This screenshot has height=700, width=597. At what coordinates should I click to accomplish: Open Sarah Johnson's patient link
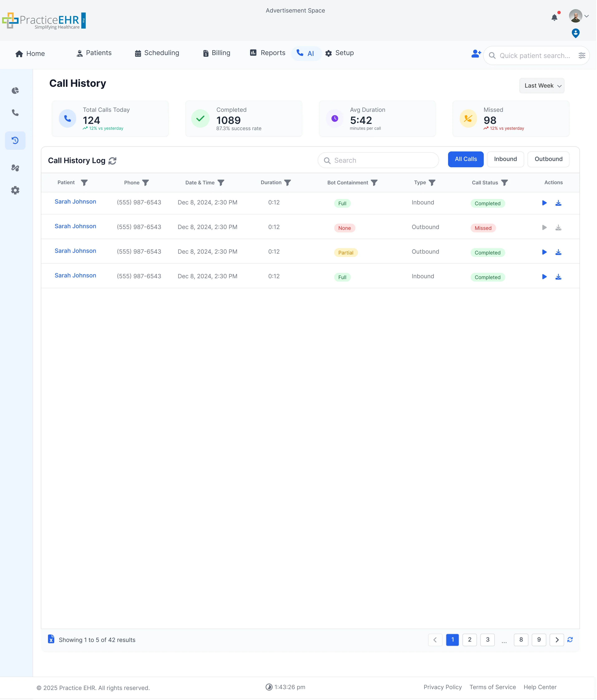point(75,202)
